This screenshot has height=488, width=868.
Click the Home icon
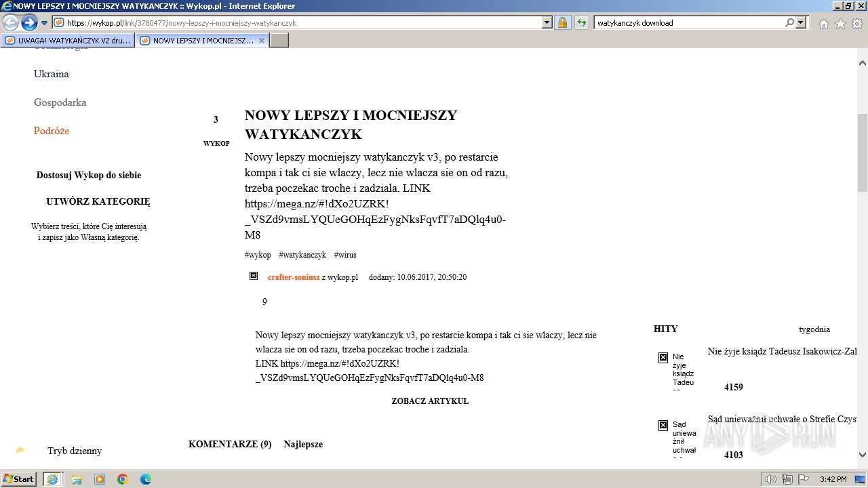[823, 24]
